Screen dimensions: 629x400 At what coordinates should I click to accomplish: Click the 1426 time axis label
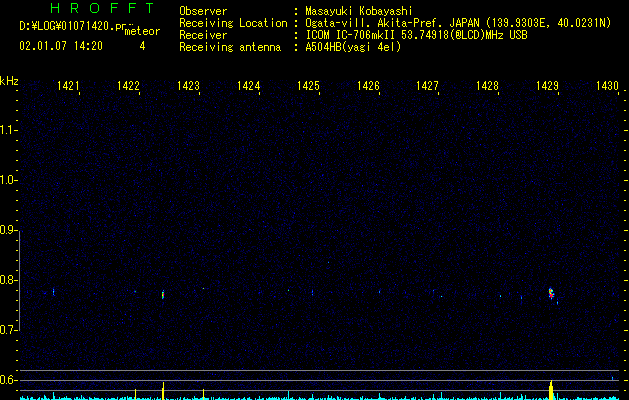click(x=368, y=86)
